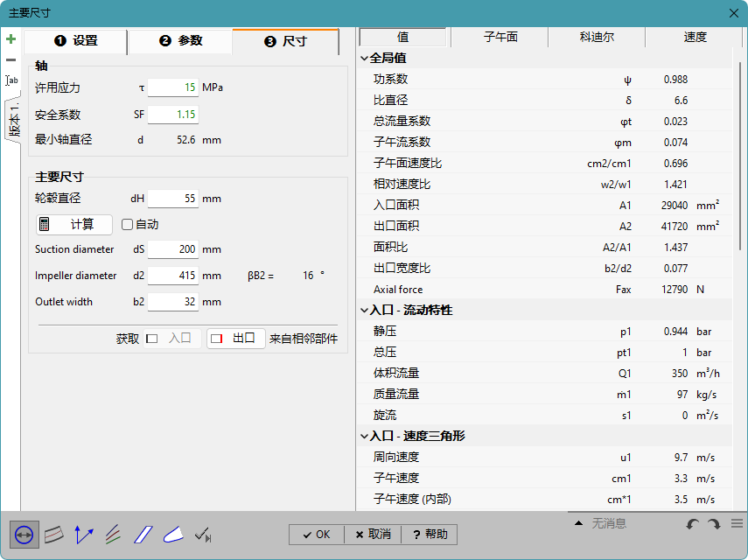This screenshot has height=560, width=748.
Task: Click the Suction diameter dS input field
Action: [173, 249]
